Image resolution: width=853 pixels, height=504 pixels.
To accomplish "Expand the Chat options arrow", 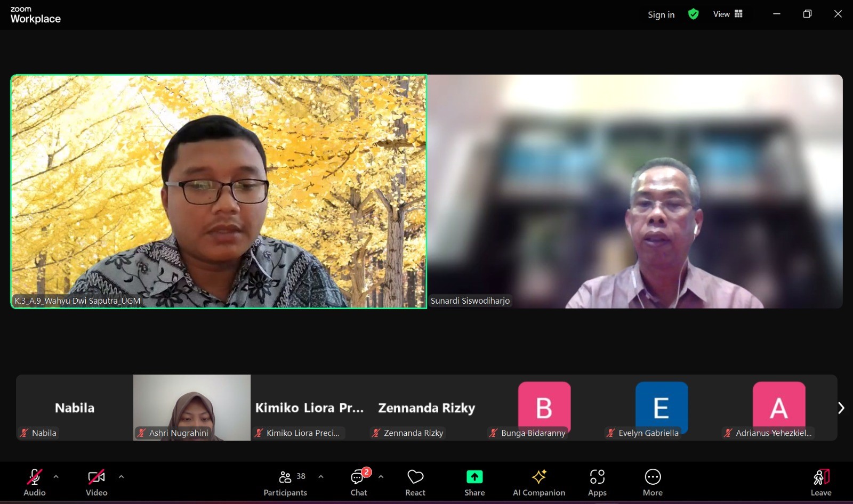I will pyautogui.click(x=381, y=477).
